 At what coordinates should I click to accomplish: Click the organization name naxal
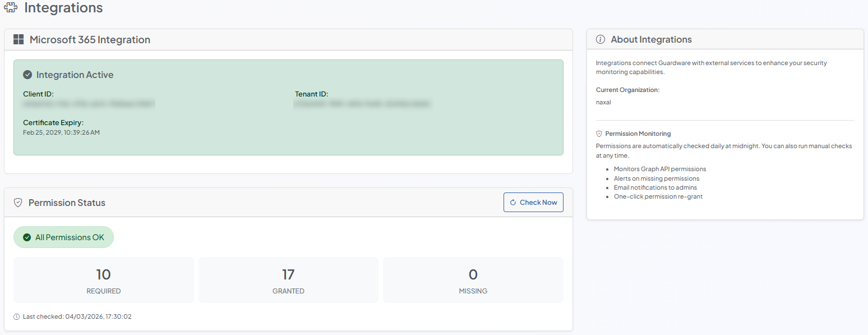pos(603,102)
